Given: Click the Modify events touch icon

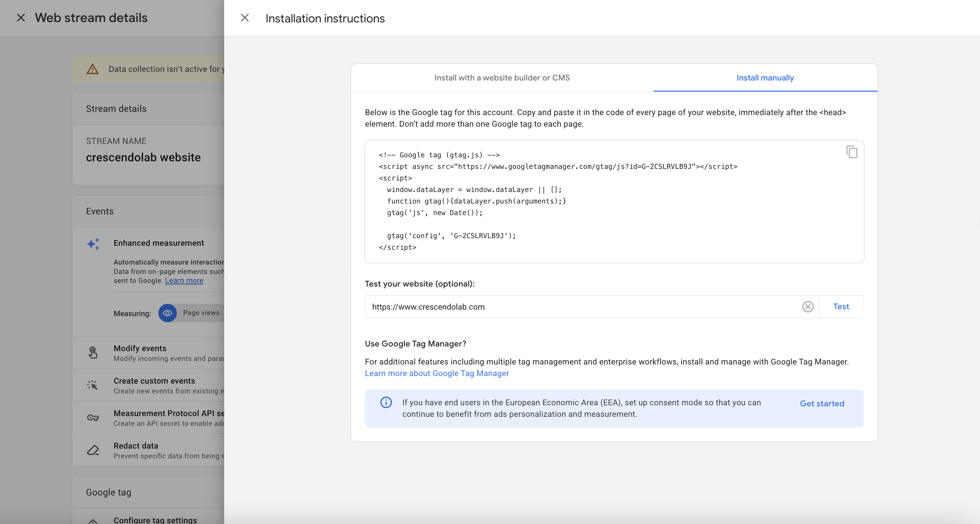Looking at the screenshot, I should point(93,353).
